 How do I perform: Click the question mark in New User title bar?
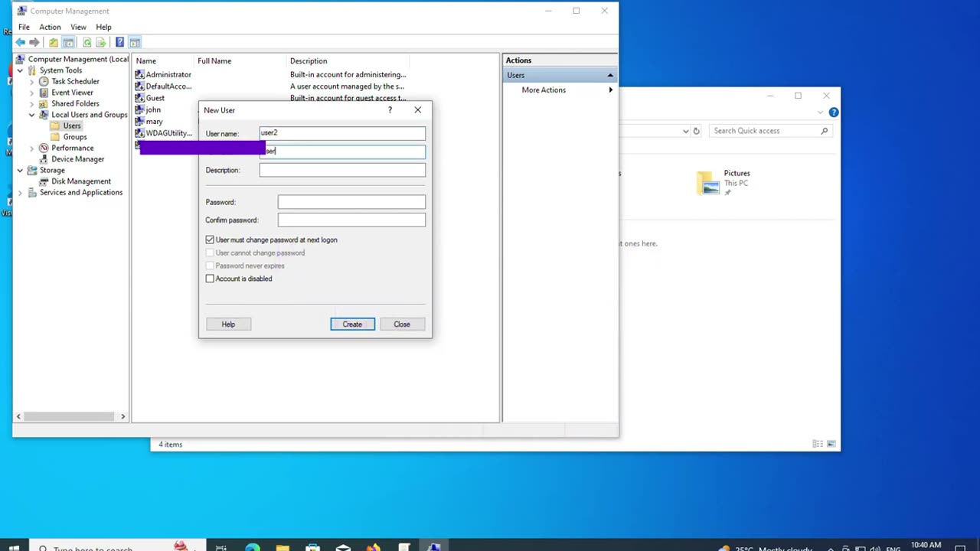[390, 110]
